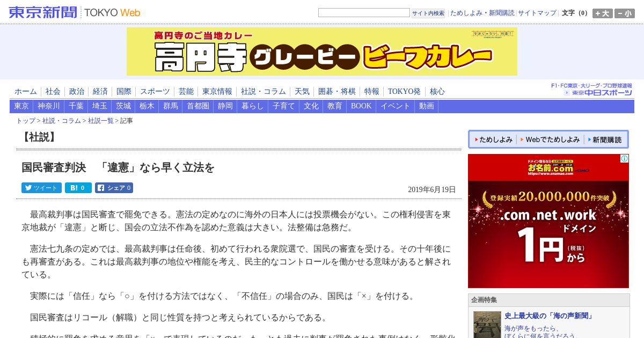
Task: Click the 【社説】 section heading
Action: [39, 137]
